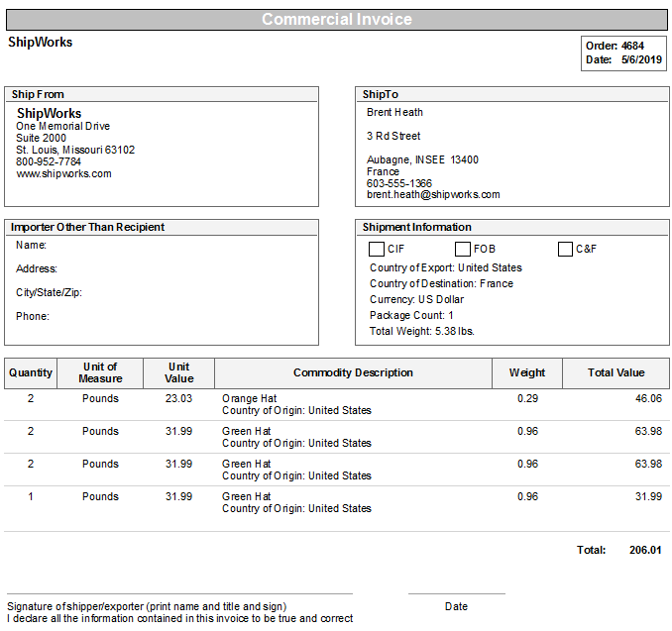672x631 pixels.
Task: Click the brent.heath@shipworks.com email address
Action: pyautogui.click(x=433, y=195)
